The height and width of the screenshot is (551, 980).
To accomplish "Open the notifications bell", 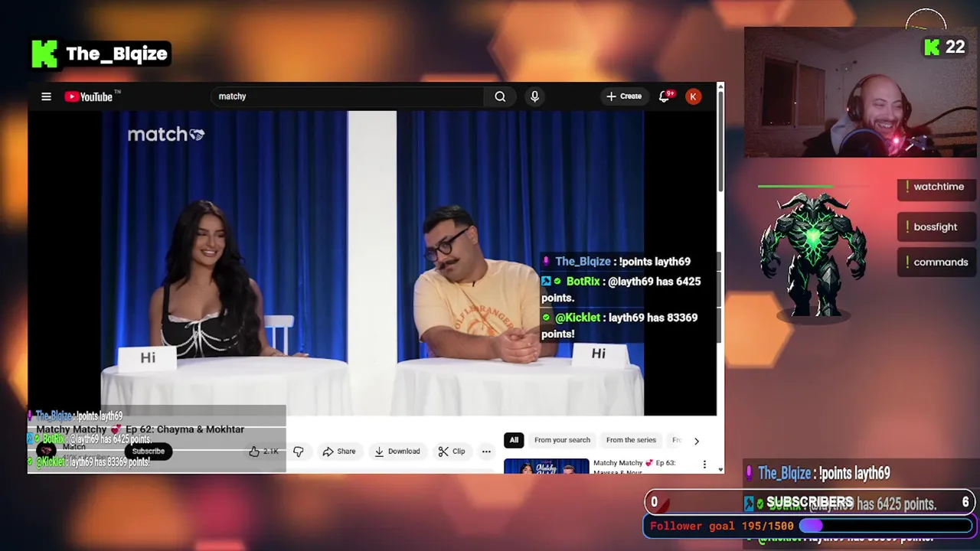I will coord(664,96).
